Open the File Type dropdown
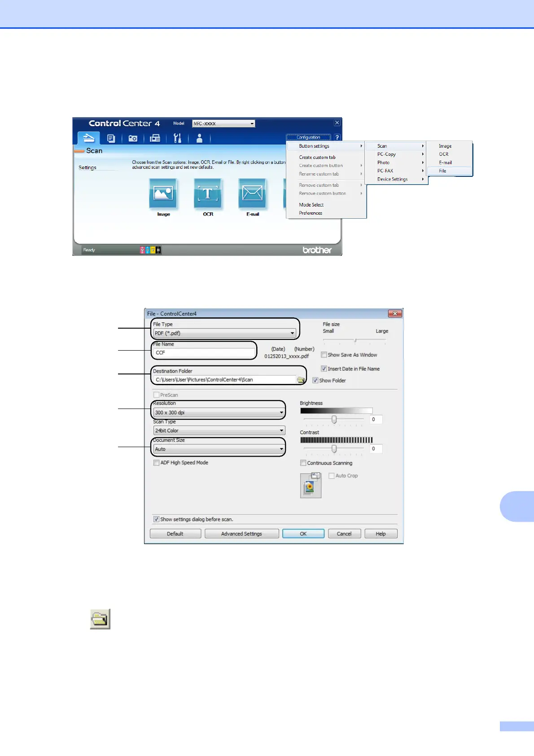The width and height of the screenshot is (534, 756). 224,333
